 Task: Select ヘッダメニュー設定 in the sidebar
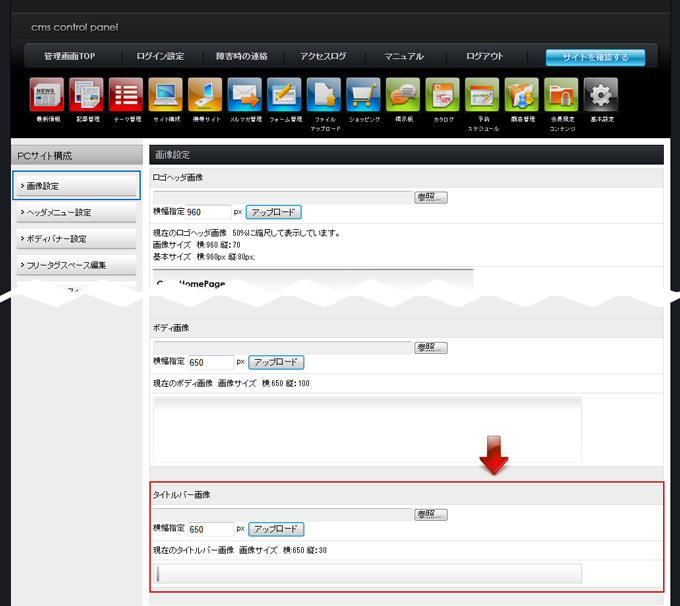[x=77, y=212]
